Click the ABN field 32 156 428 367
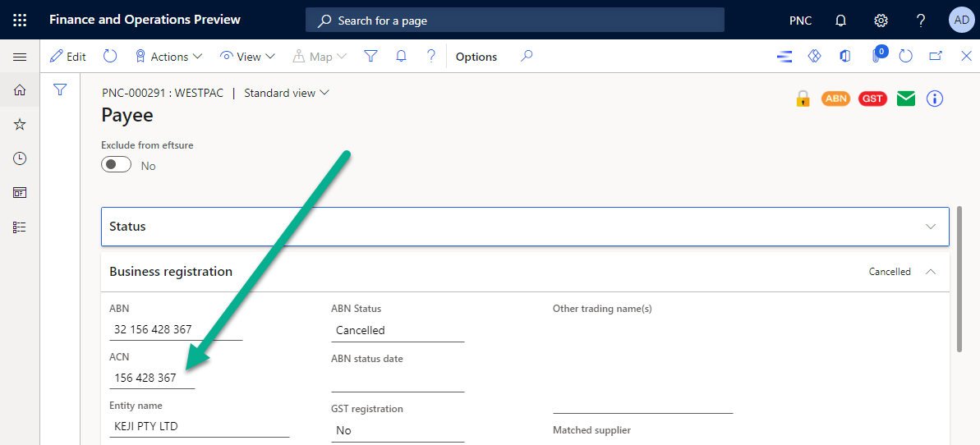Screen dimensions: 980x445 [176, 329]
